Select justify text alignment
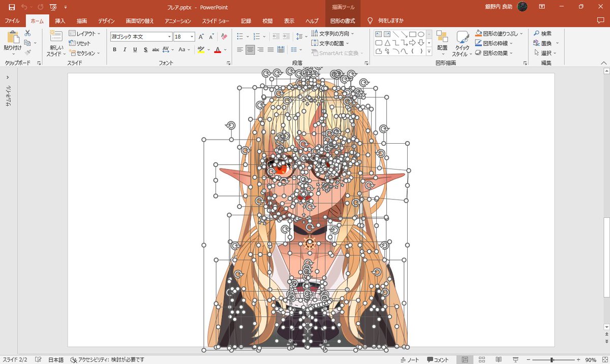 (270, 50)
